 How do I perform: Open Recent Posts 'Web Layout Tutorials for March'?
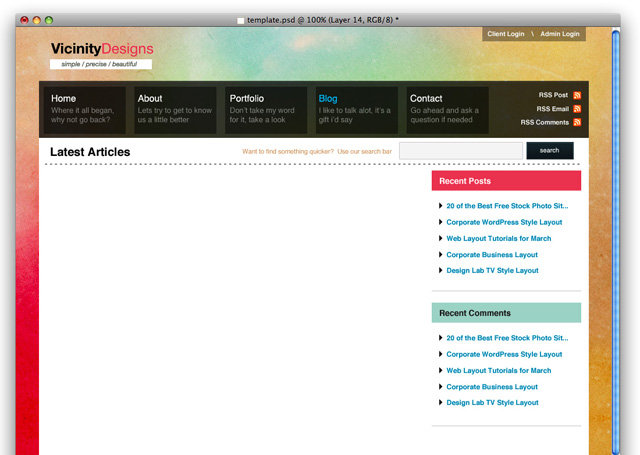click(x=499, y=238)
